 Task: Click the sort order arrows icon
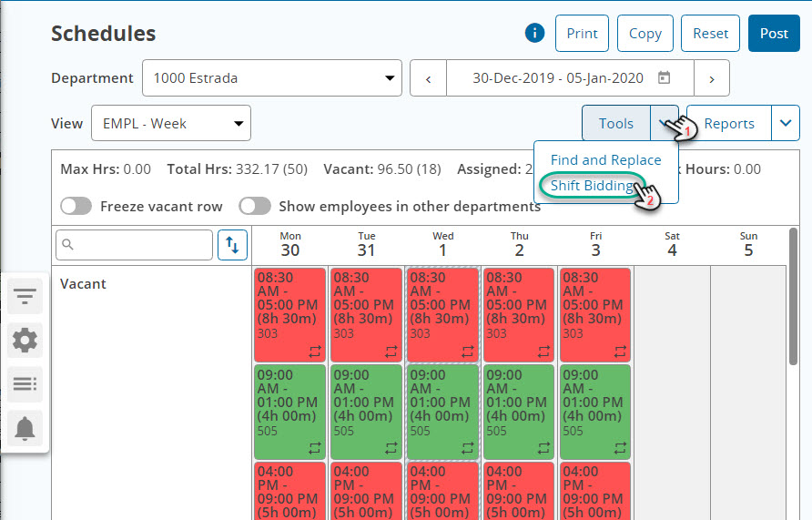[232, 245]
